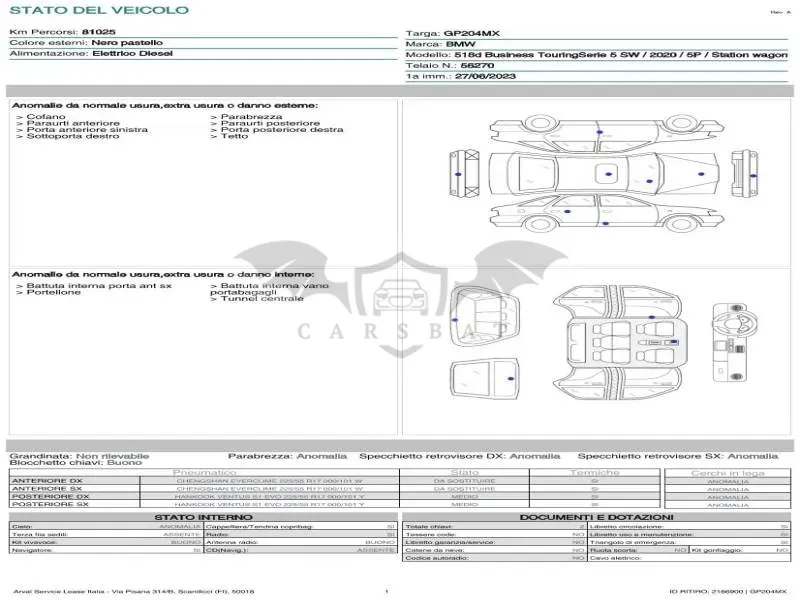The width and height of the screenshot is (800, 600).
Task: Click the exterior 'Parabrezza' anomaly entry
Action: click(246, 117)
